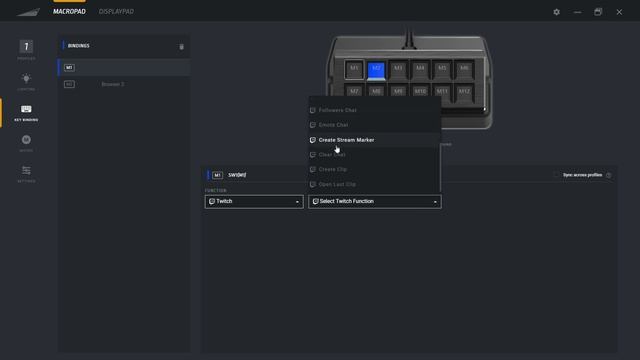The image size is (640, 360).
Task: Select the M10 key on the macropad
Action: point(420,91)
